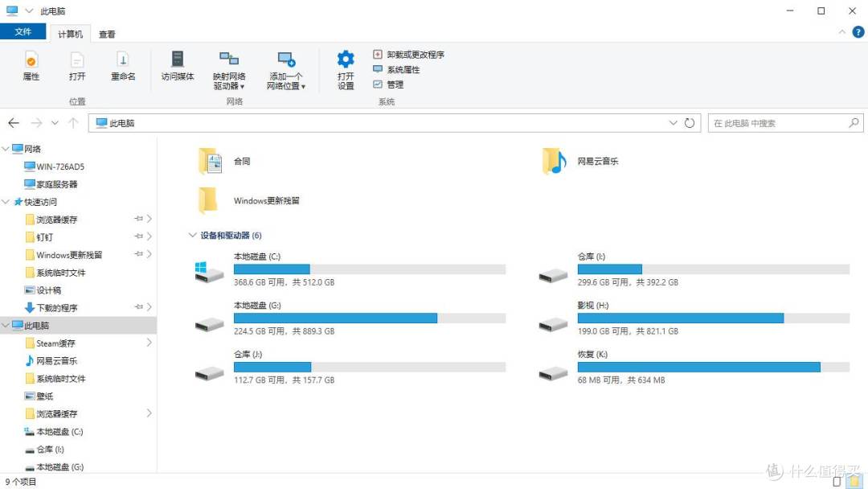Switch to the 文件 file tab
Image resolution: width=868 pixels, height=489 pixels.
(x=23, y=31)
